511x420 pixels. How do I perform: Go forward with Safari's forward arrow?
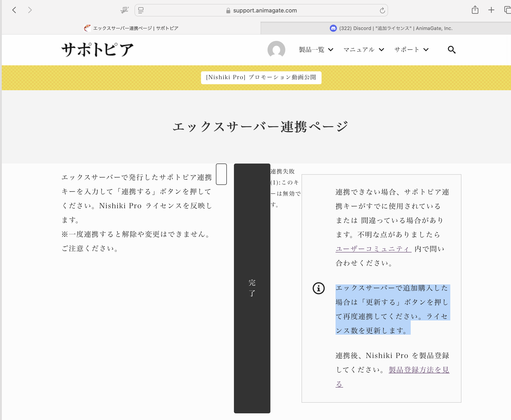point(30,10)
